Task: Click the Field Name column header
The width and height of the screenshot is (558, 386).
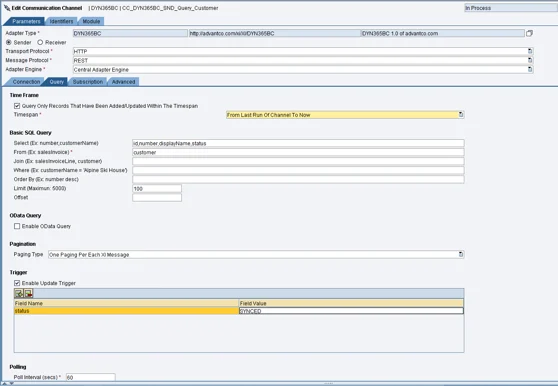Action: (x=126, y=303)
